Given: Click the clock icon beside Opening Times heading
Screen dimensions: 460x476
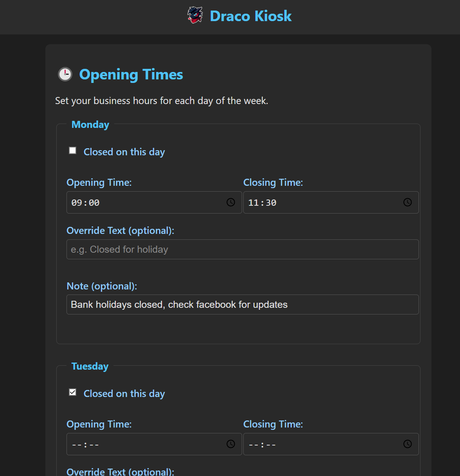Looking at the screenshot, I should pos(65,74).
